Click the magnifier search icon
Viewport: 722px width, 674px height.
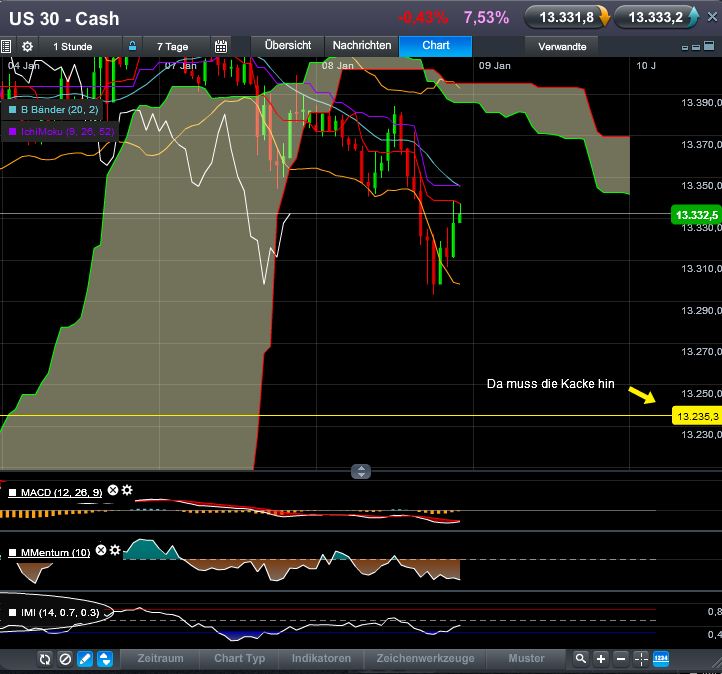[x=581, y=659]
